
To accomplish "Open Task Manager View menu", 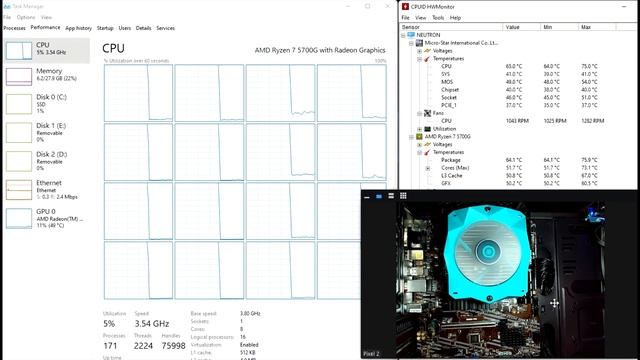I will [46, 18].
